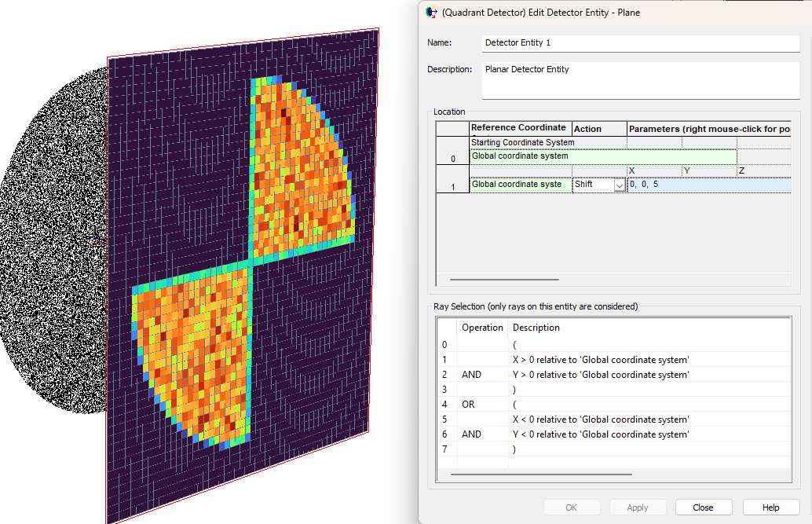Image resolution: width=812 pixels, height=524 pixels.
Task: Click the upper-right quadrant heatmap on detector
Action: coord(300,171)
